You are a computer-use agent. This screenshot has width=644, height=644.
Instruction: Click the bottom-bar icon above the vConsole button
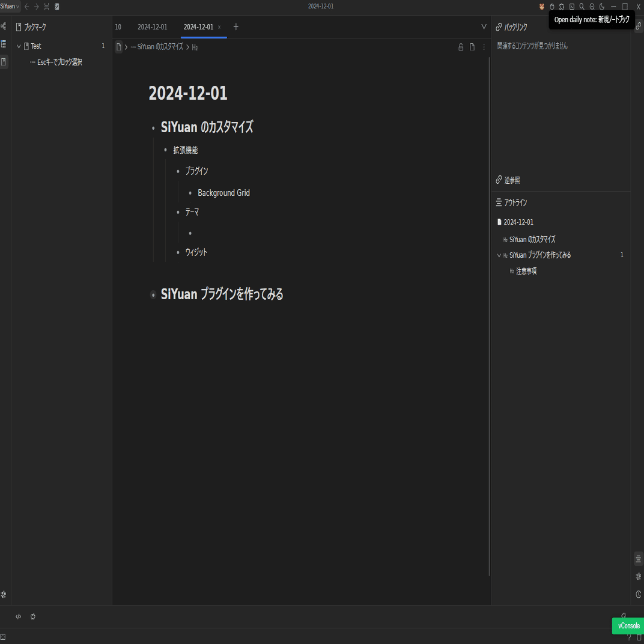coord(623,615)
